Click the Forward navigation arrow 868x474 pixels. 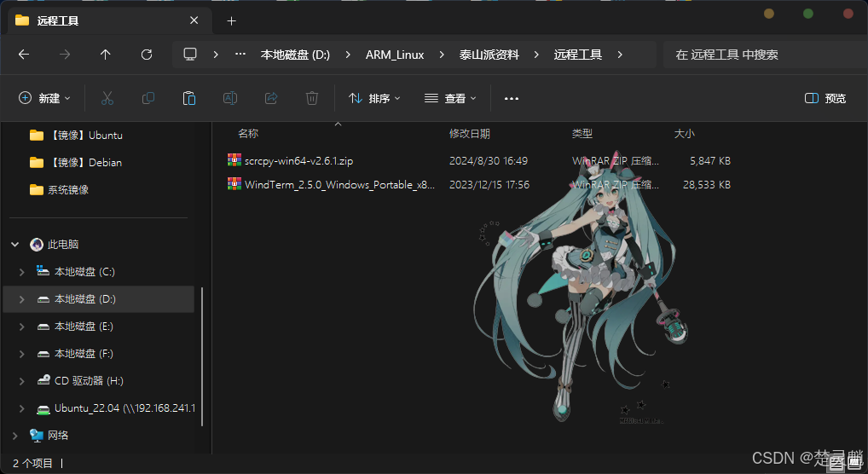[x=65, y=55]
